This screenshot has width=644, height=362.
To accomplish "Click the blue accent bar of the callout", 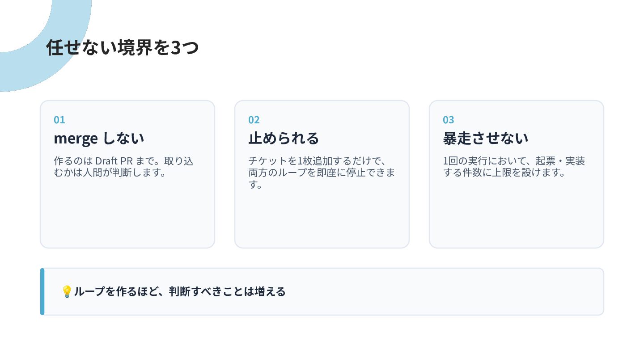I will (x=42, y=291).
